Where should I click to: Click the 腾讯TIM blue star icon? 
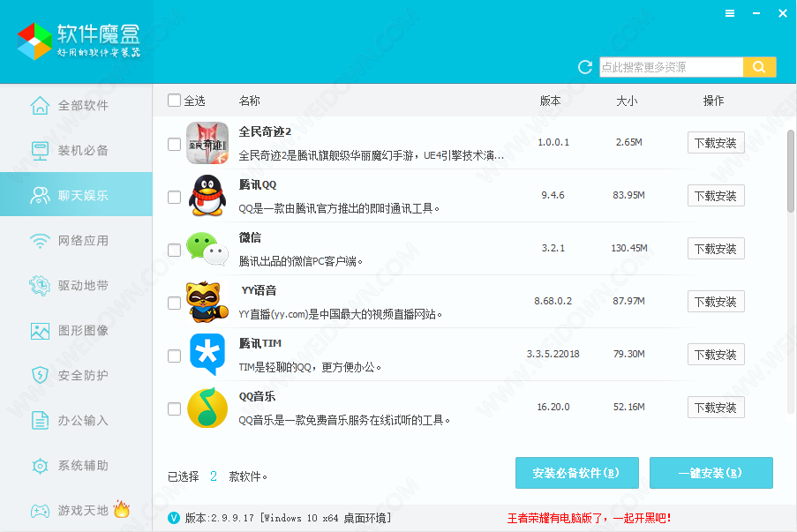pyautogui.click(x=207, y=355)
